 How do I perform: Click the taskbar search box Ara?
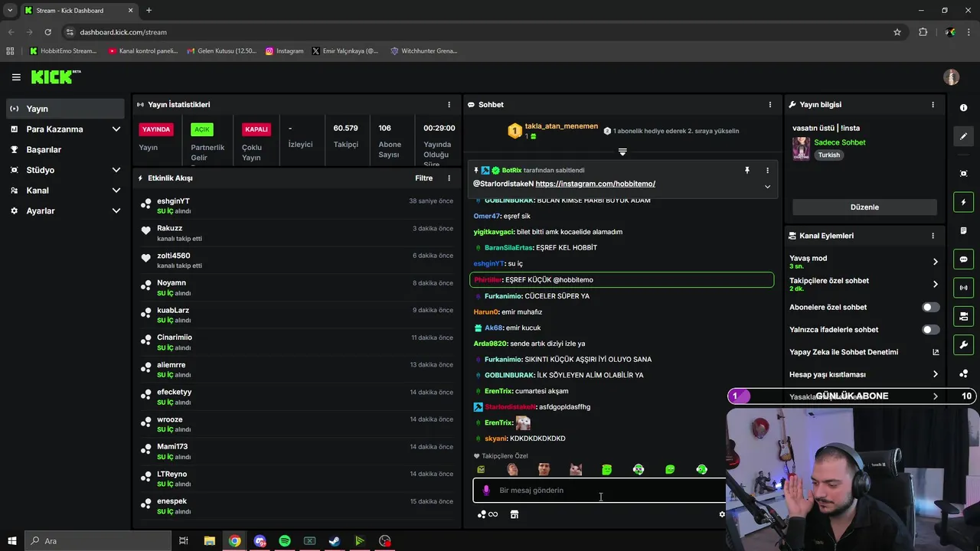[98, 541]
